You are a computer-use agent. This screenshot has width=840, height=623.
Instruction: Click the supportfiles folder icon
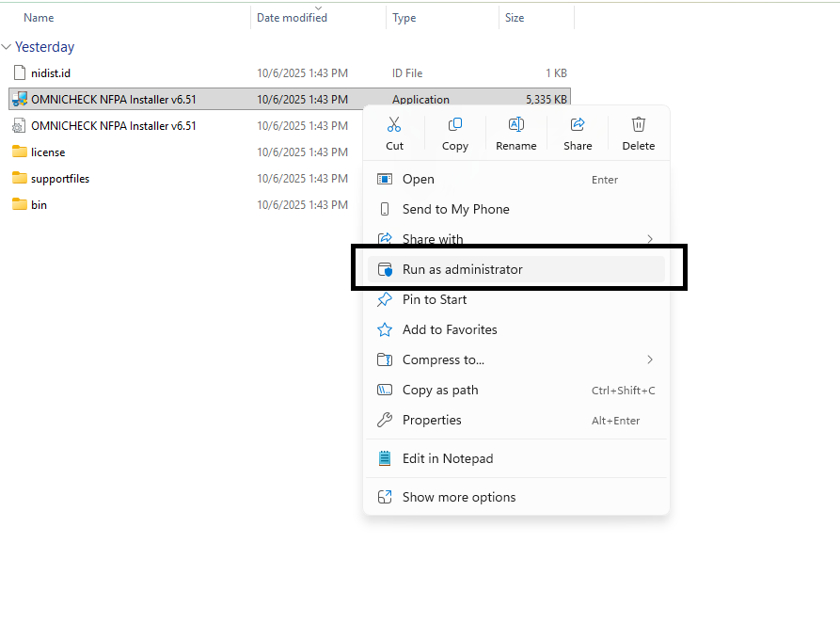tap(20, 179)
